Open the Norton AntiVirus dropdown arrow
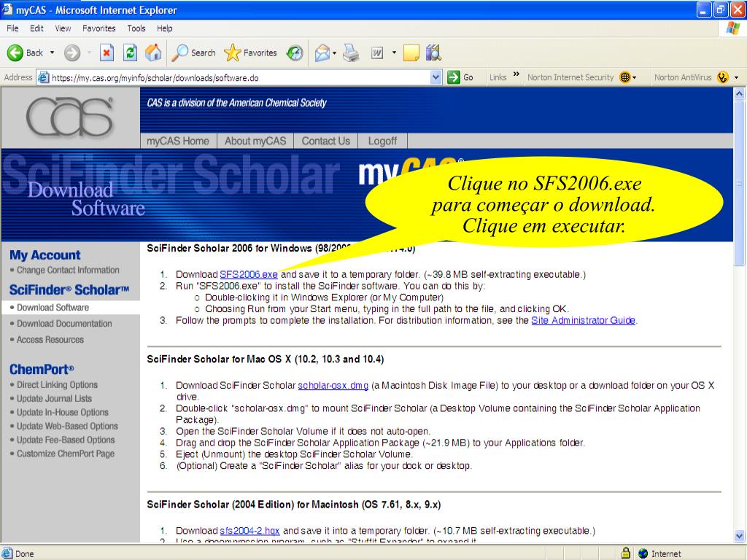Image resolution: width=747 pixels, height=560 pixels. 736,77
